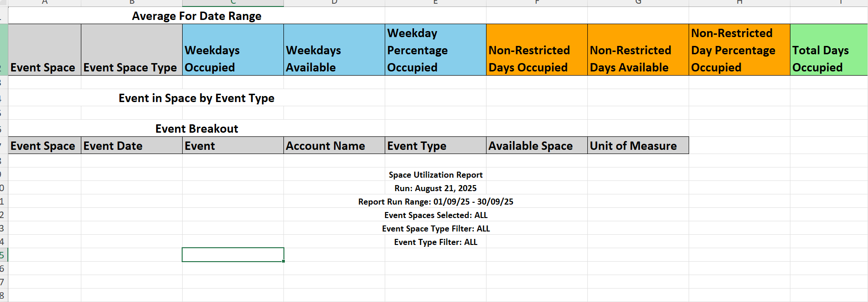Click the 'Non-Restricted Days Available' header cell
The image size is (868, 302).
click(x=638, y=50)
